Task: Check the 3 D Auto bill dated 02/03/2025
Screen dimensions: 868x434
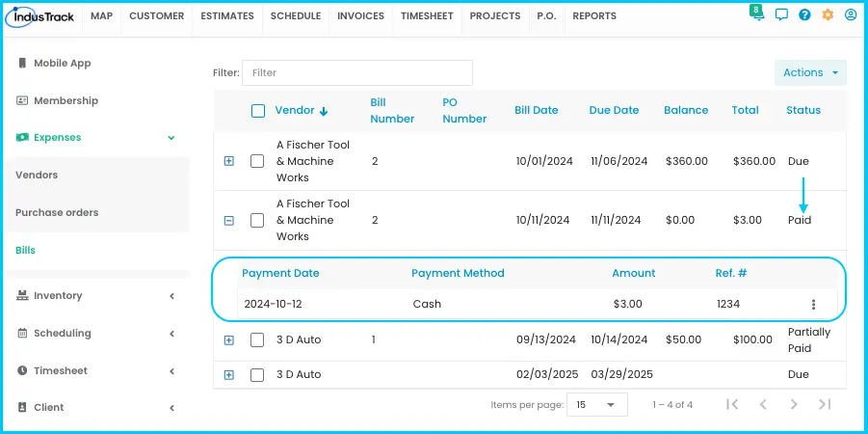Action: point(257,375)
